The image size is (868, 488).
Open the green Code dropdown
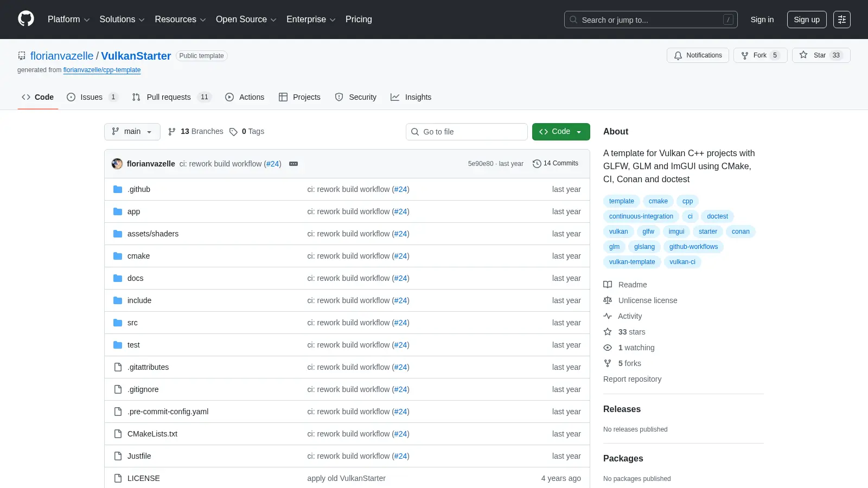pyautogui.click(x=561, y=132)
